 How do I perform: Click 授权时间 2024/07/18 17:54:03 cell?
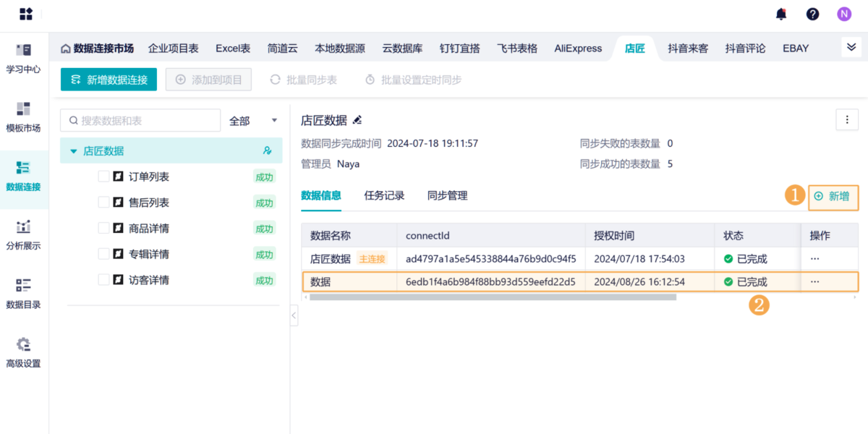[639, 258]
